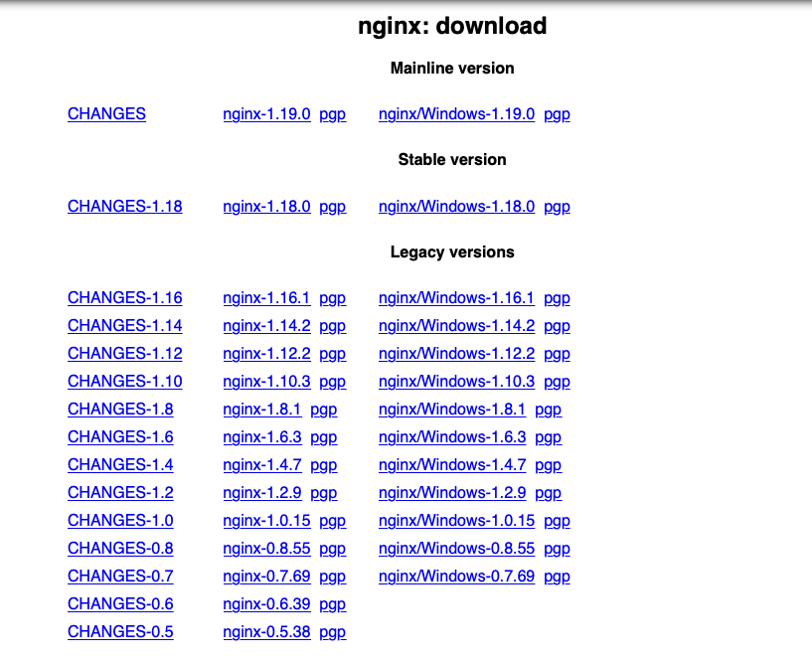The image size is (812, 662).
Task: Open CHANGES-0.5 link
Action: tap(120, 632)
